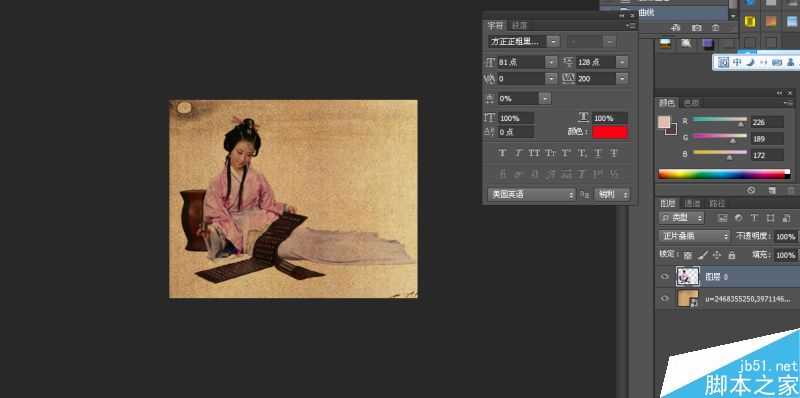This screenshot has height=398, width=800.
Task: Click the B slider track
Action: [x=719, y=152]
